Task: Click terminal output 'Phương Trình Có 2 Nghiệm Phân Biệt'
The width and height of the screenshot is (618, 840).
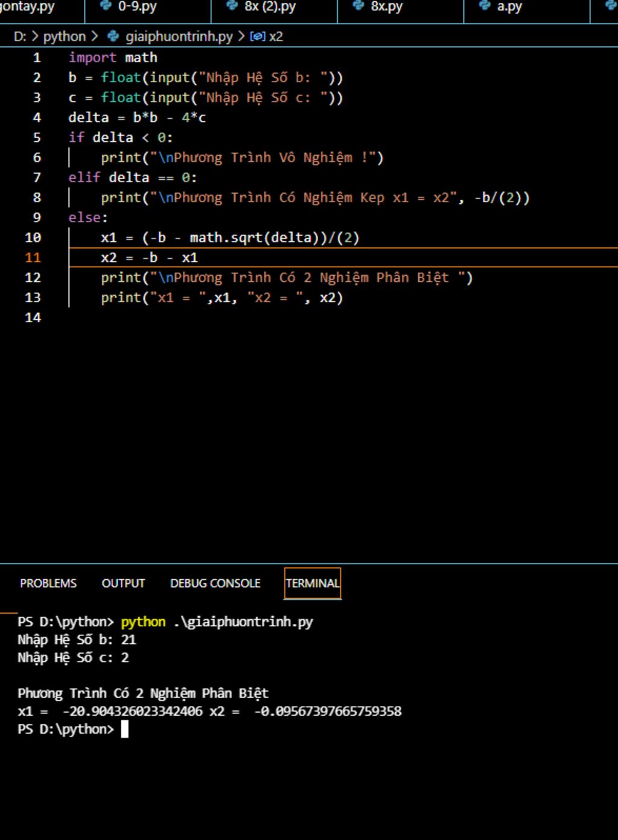Action: 143,693
